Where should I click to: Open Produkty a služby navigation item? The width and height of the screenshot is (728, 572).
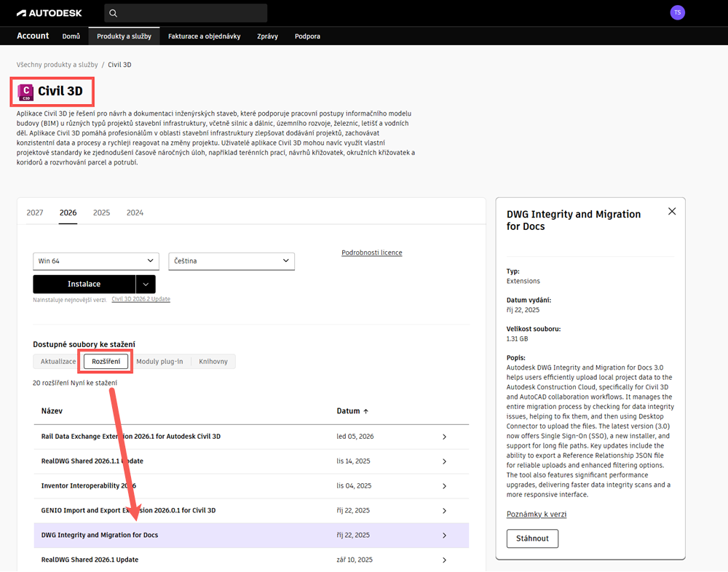[124, 36]
